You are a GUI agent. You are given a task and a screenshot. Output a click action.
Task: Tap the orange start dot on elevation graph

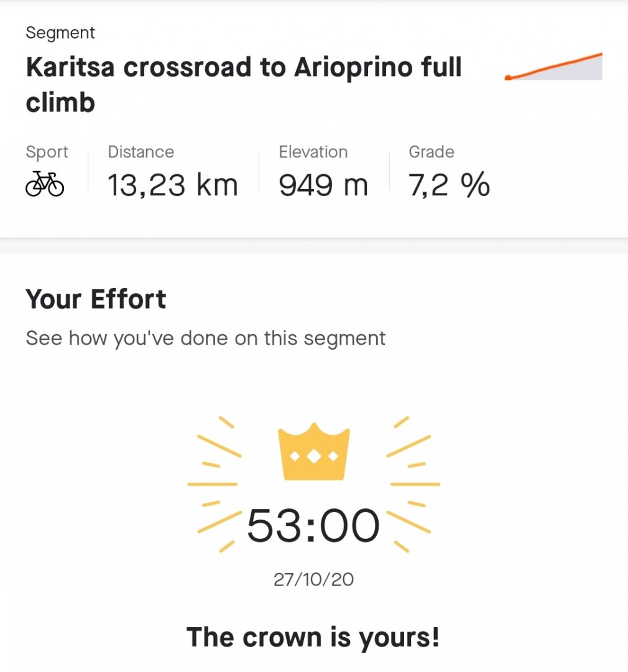pos(508,78)
